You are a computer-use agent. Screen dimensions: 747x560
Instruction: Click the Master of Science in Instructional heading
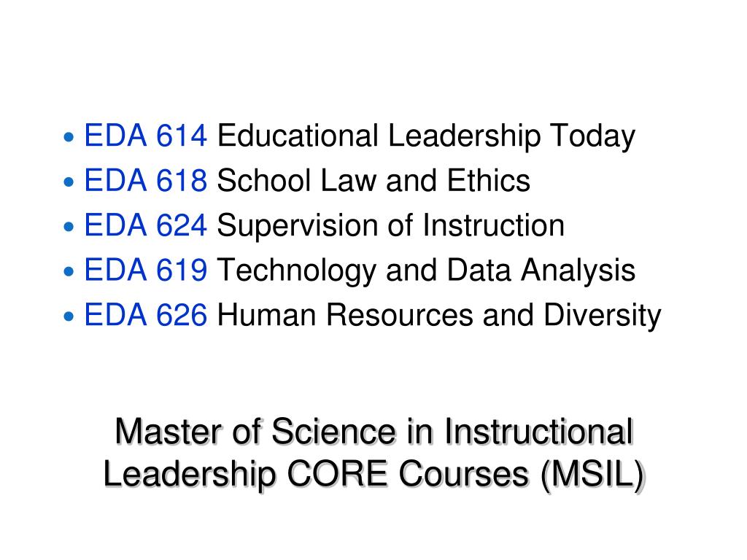374,432
